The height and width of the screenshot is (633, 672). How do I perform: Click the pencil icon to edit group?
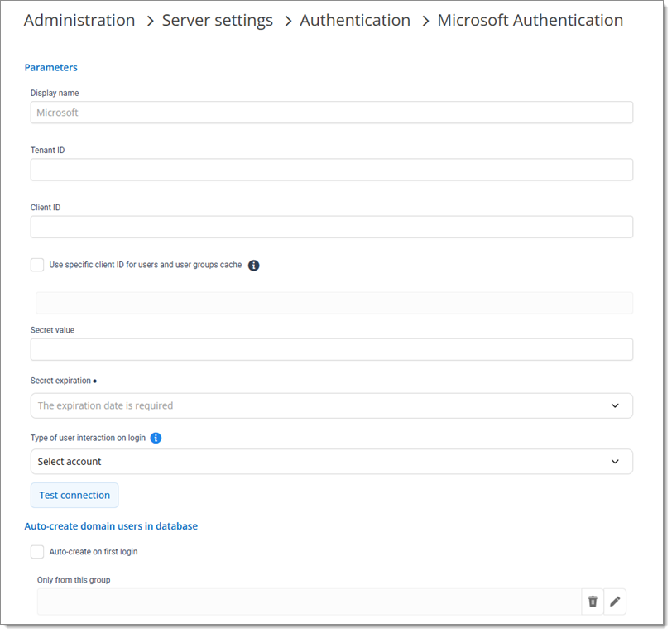[615, 602]
